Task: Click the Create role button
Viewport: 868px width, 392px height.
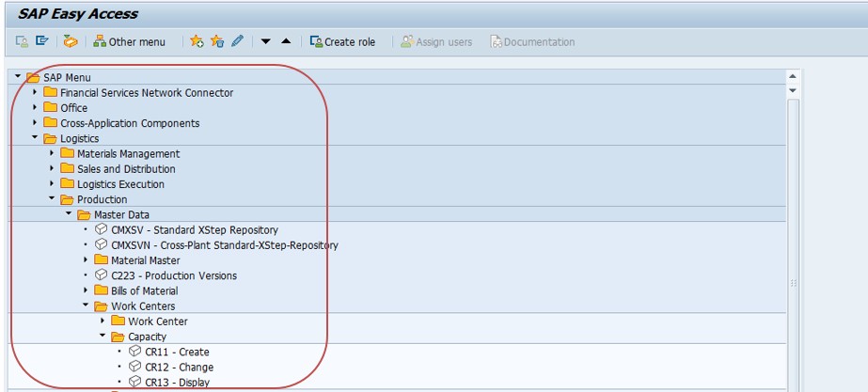Action: pyautogui.click(x=342, y=41)
